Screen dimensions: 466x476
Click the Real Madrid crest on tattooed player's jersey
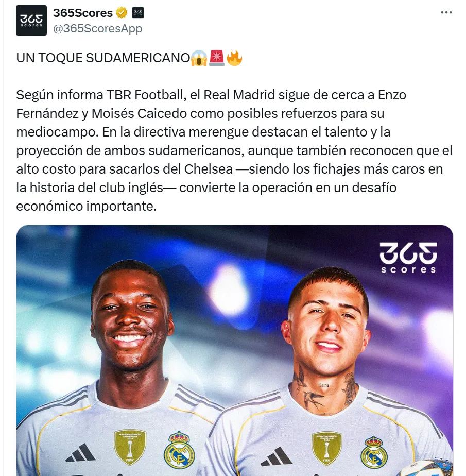pos(374,452)
